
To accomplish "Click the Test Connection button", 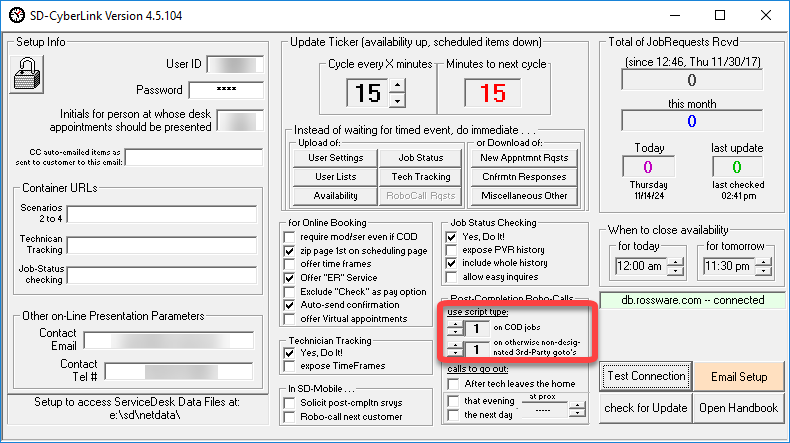I will (x=645, y=377).
